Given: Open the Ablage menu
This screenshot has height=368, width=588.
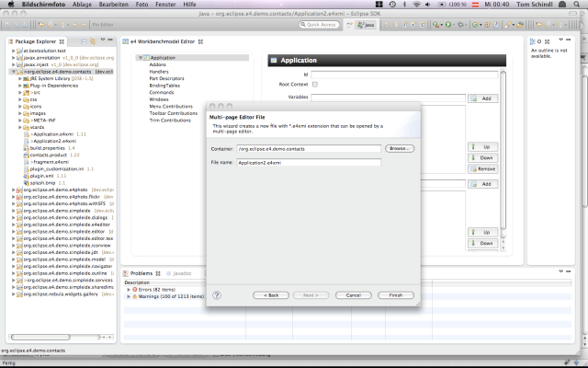Looking at the screenshot, I should [x=83, y=5].
